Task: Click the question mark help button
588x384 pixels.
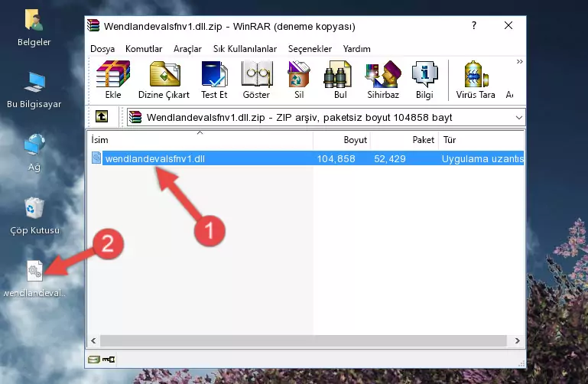Action: (474, 25)
